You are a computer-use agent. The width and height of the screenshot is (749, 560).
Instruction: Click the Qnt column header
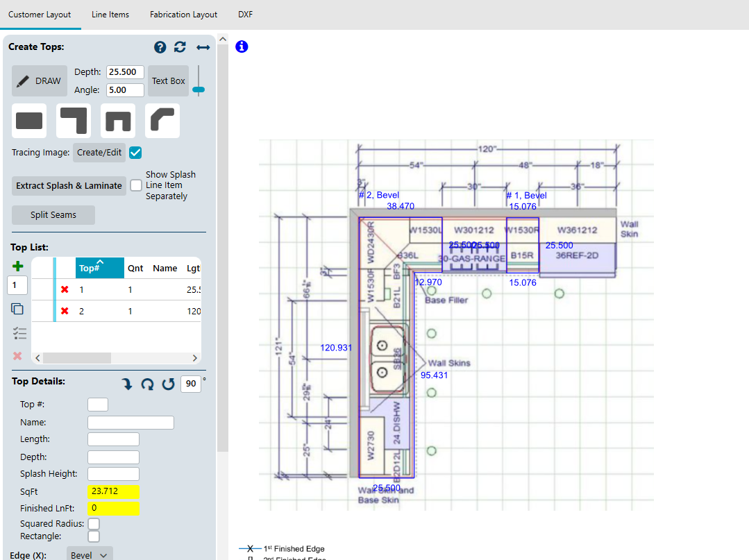(x=135, y=269)
